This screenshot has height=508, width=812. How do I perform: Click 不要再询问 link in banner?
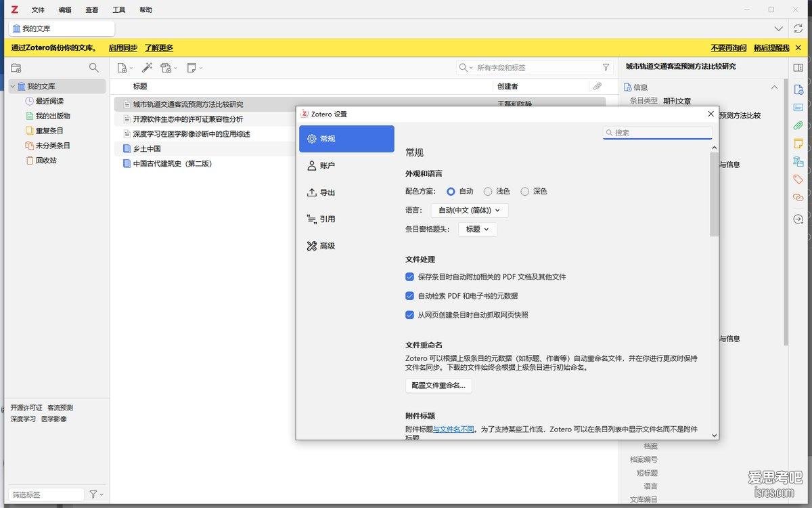coord(729,48)
